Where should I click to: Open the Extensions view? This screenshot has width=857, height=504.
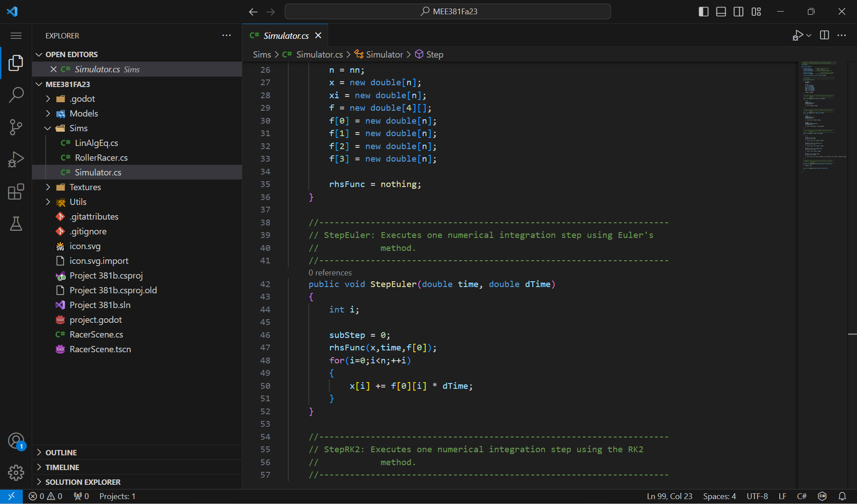(x=16, y=192)
